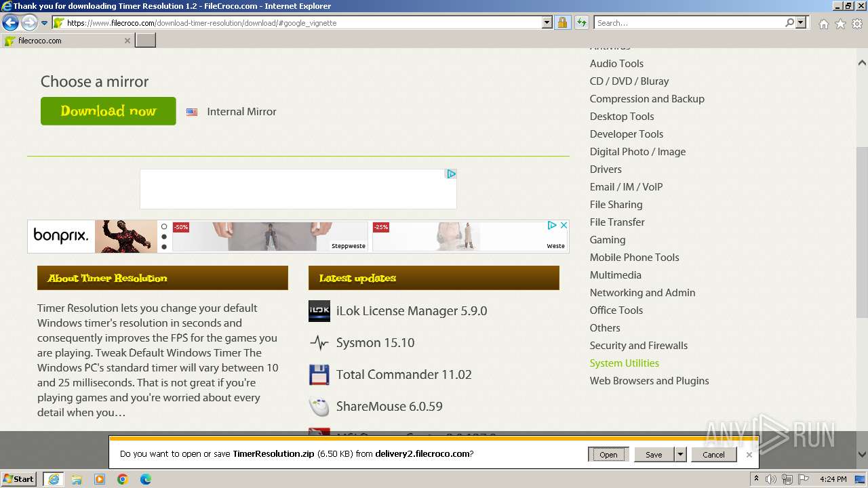868x488 pixels.
Task: Open the Multimedia category
Action: tap(615, 275)
